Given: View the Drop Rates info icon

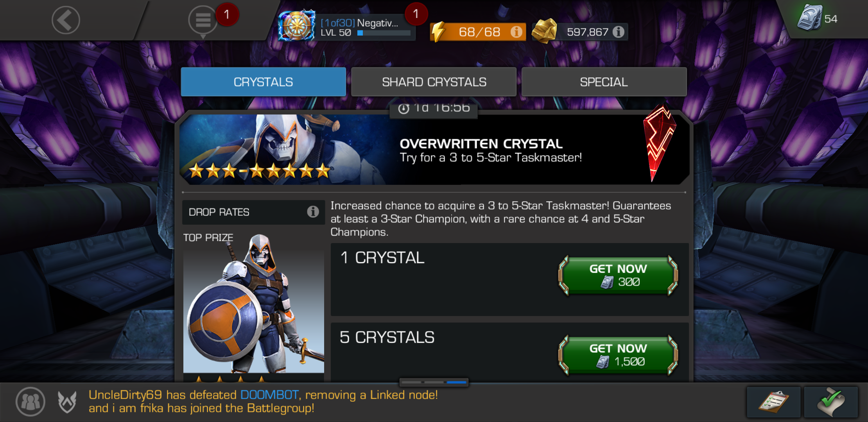Looking at the screenshot, I should (313, 212).
